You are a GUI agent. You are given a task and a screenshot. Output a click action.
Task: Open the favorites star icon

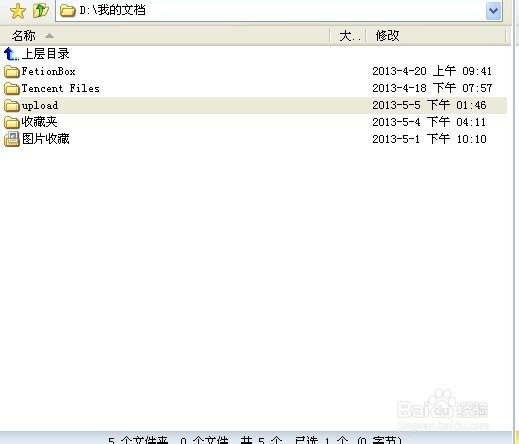click(x=18, y=11)
